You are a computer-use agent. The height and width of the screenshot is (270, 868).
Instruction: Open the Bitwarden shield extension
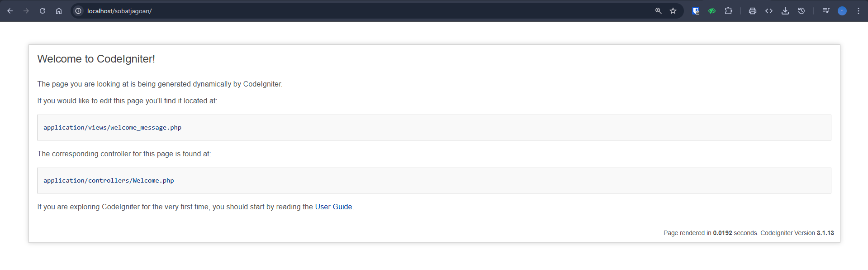pos(696,11)
